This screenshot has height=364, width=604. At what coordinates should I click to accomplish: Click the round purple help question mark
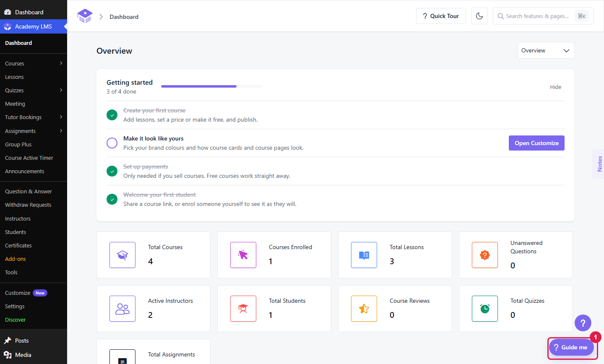[583, 323]
